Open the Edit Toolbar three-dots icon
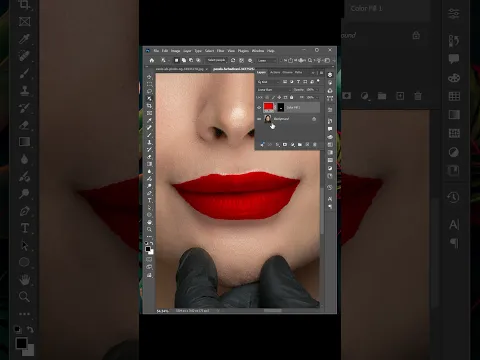Image resolution: width=480 pixels, height=360 pixels. (x=149, y=236)
